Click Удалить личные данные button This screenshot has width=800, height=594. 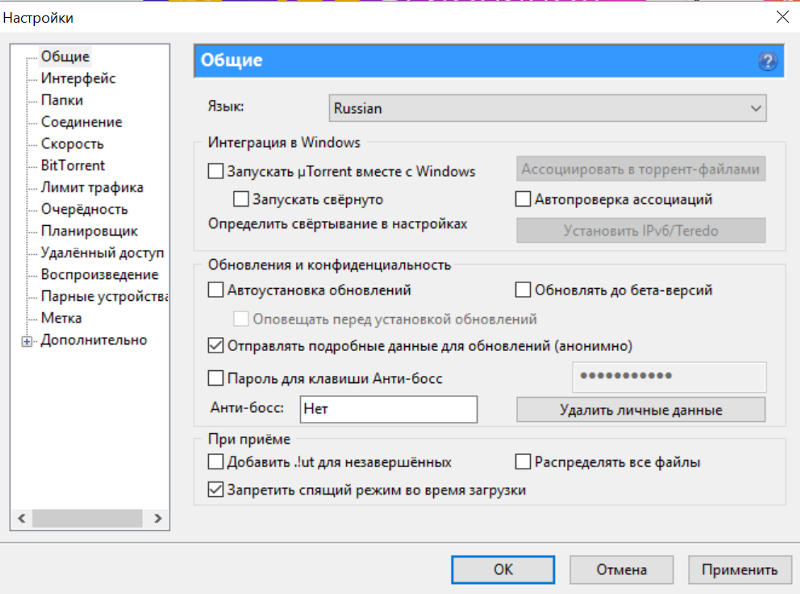pos(641,409)
